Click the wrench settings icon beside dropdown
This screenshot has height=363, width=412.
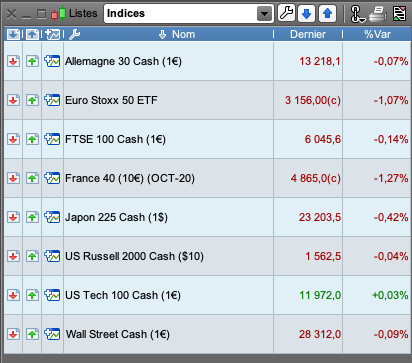coord(286,14)
